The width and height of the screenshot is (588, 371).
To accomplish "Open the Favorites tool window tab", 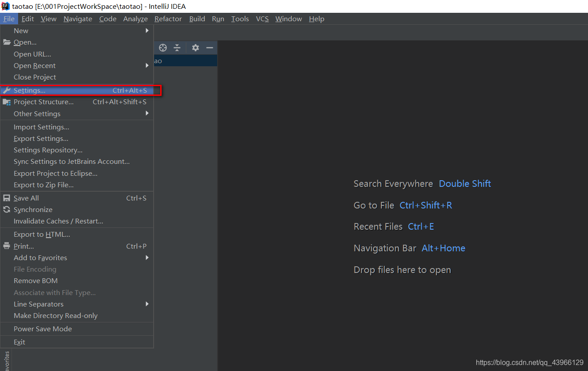I will coord(6,361).
